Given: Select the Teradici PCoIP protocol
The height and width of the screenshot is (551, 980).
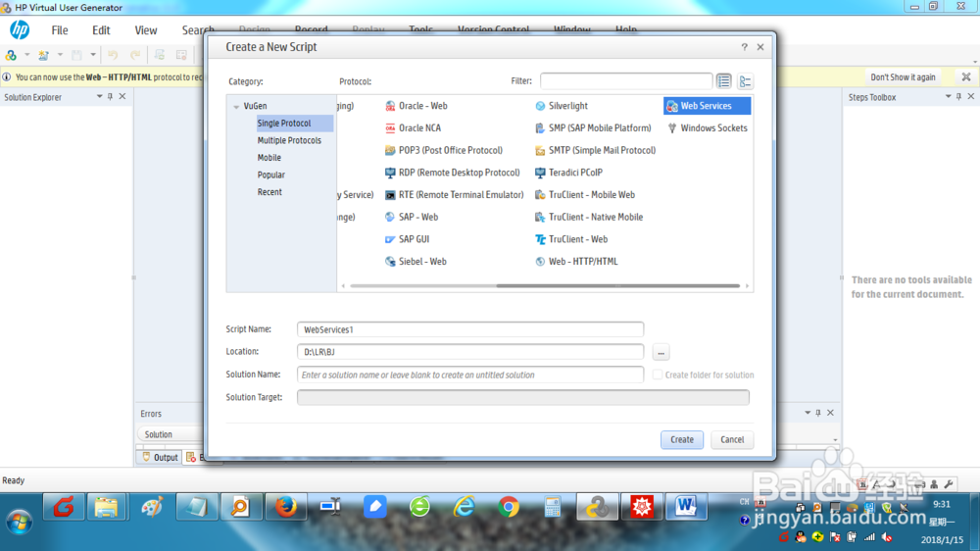Looking at the screenshot, I should click(x=568, y=173).
